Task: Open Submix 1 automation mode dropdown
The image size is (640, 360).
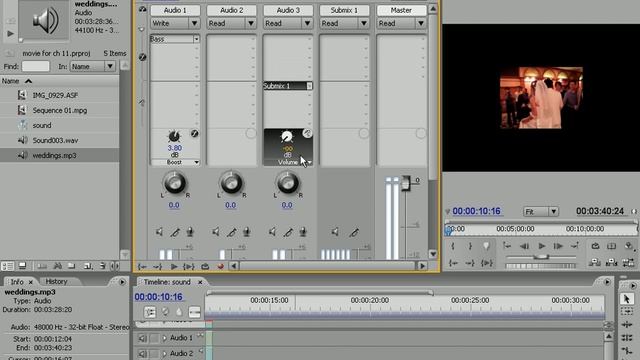Action: point(344,23)
